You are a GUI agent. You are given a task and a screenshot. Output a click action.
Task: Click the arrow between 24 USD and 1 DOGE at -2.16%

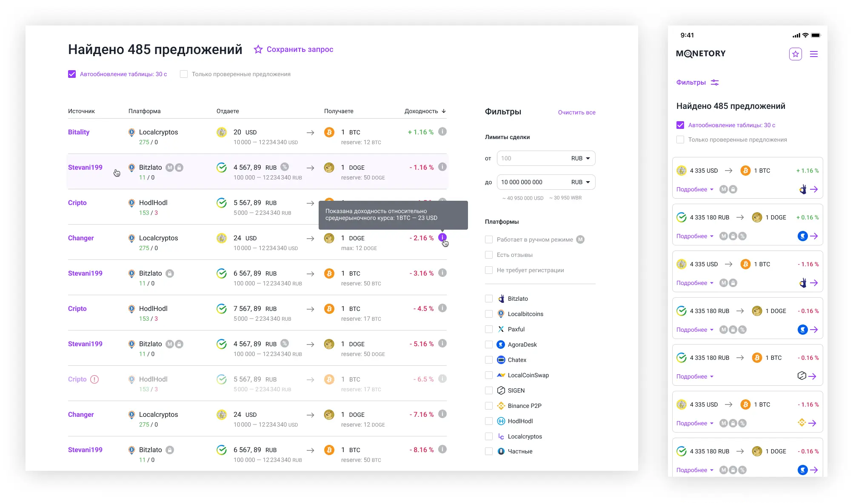pos(311,239)
